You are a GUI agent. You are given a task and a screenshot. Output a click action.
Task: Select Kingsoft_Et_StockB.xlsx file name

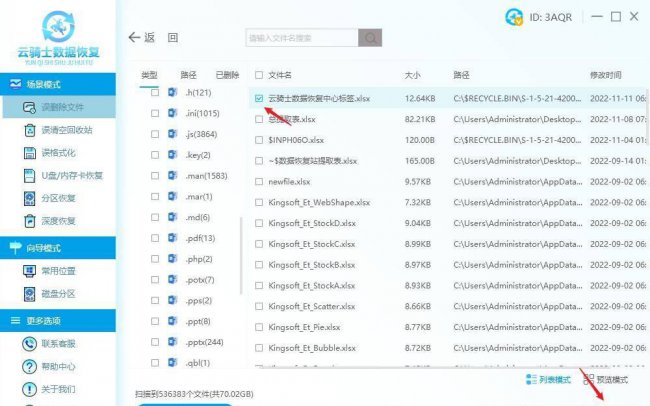tap(312, 265)
